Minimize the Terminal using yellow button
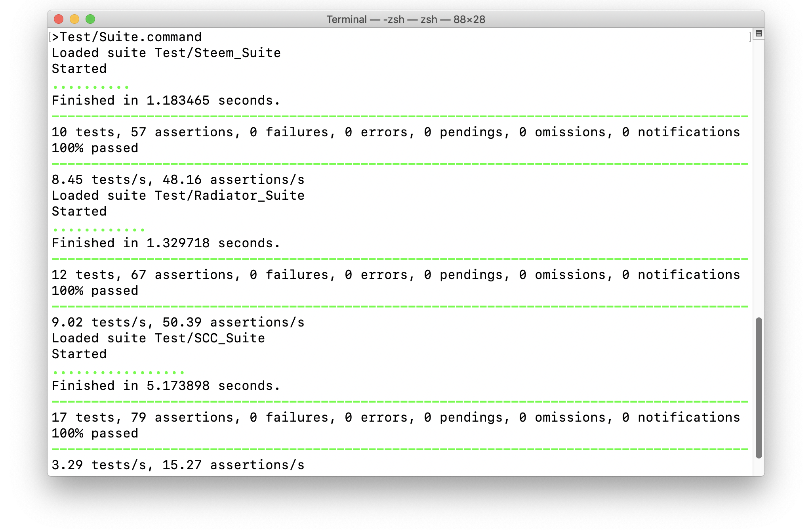812x531 pixels. click(74, 19)
